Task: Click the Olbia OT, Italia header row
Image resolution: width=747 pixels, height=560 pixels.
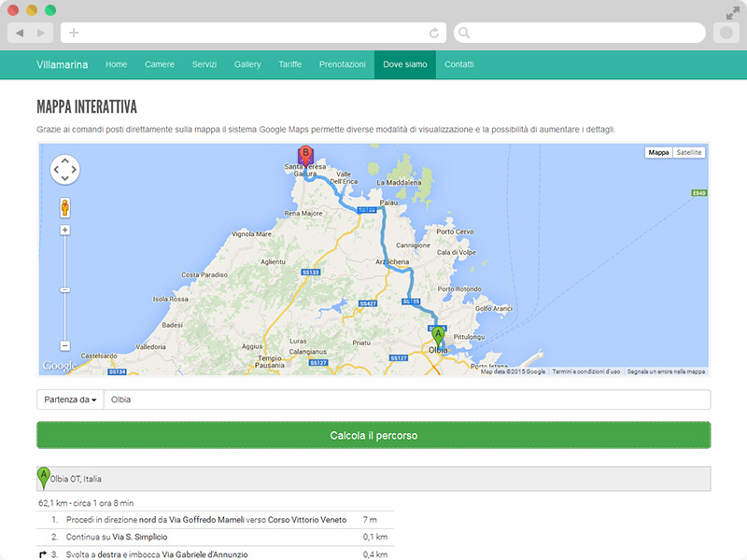Action: pos(373,479)
